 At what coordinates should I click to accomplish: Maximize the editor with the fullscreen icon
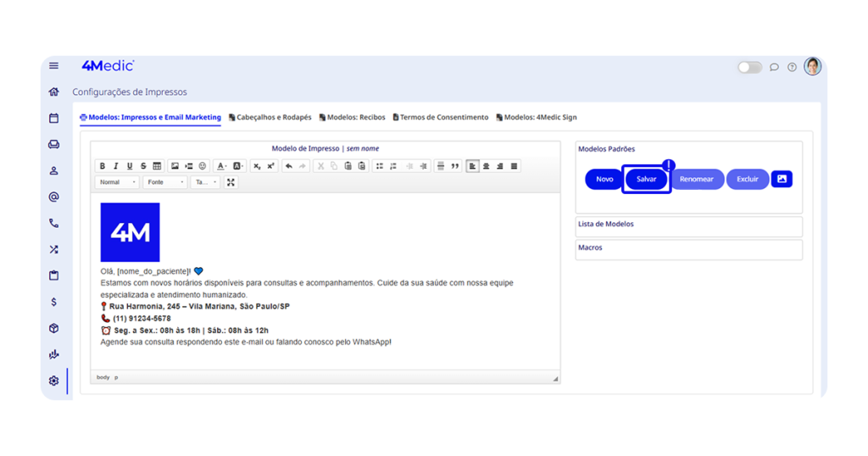(x=231, y=182)
